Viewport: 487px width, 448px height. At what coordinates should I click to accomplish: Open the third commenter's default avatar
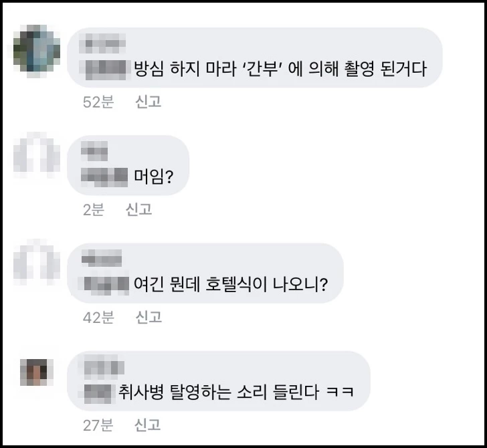click(x=37, y=262)
